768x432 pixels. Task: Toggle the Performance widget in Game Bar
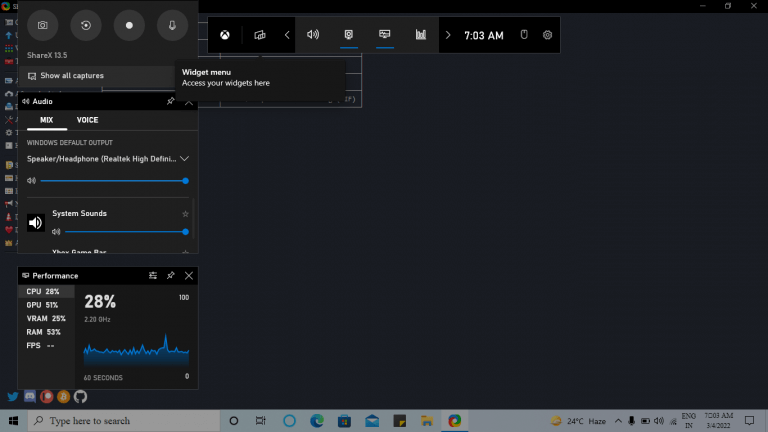point(384,35)
